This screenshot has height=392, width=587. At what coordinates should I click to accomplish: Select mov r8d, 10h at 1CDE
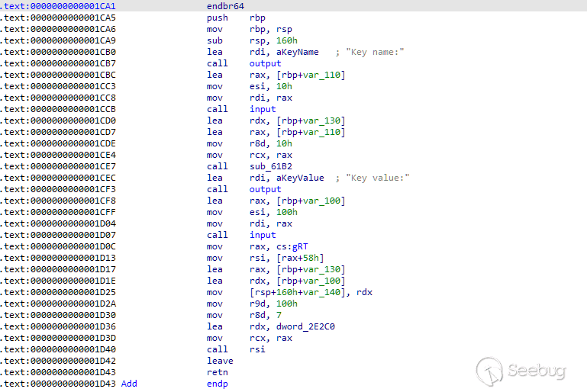[250, 143]
